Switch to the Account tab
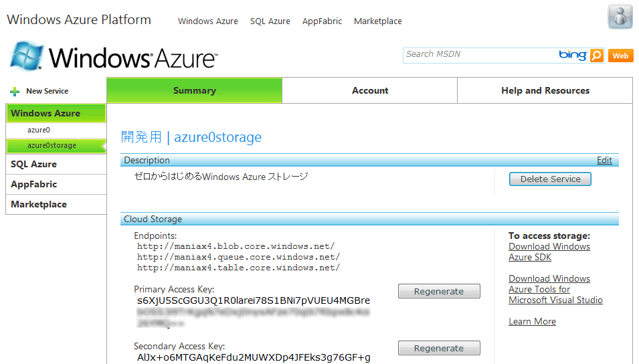Screen dimensions: 639x364 tap(369, 90)
